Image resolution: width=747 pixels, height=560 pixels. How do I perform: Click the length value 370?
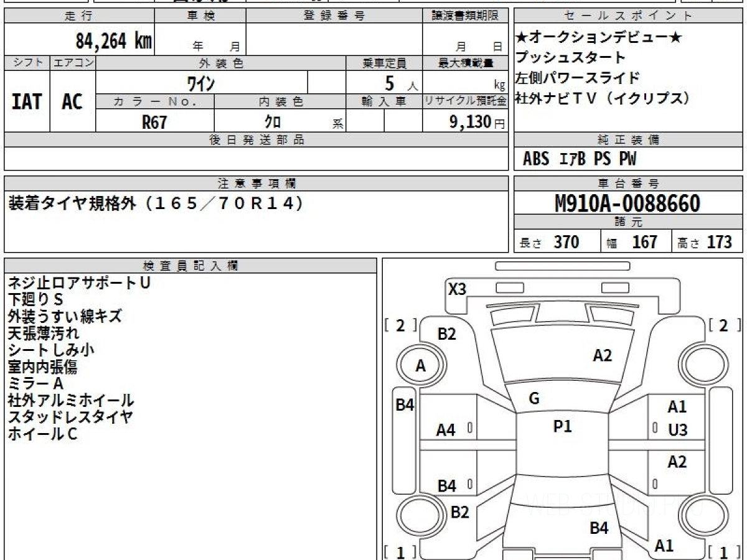pyautogui.click(x=566, y=242)
